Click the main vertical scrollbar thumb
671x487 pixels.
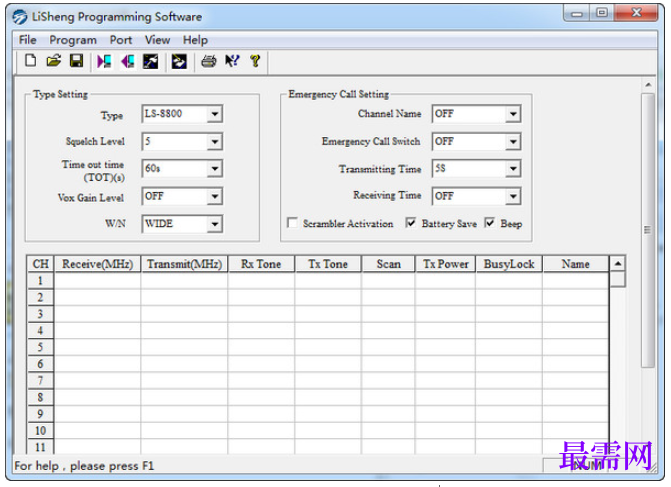click(648, 230)
